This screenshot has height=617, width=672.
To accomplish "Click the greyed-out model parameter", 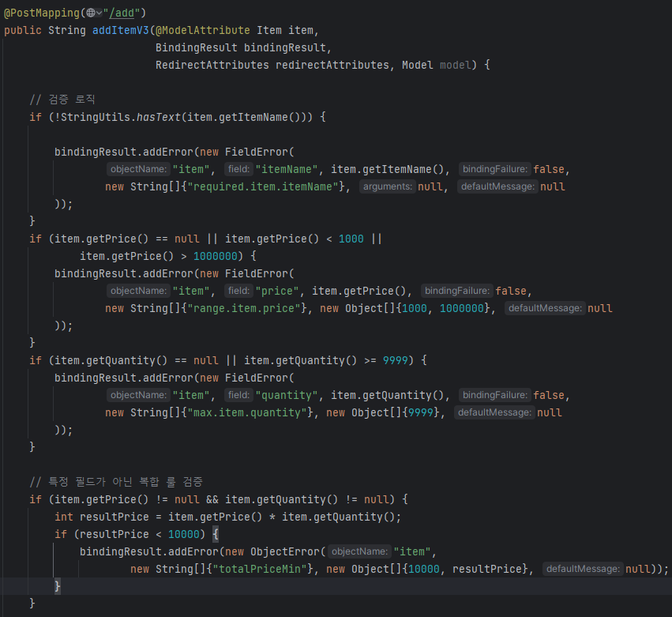I will point(456,65).
